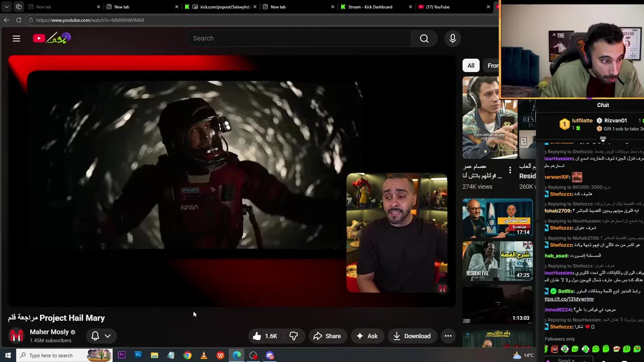Image resolution: width=644 pixels, height=362 pixels.
Task: Toggle the notification bell for Maher Mosly
Action: [x=95, y=336]
